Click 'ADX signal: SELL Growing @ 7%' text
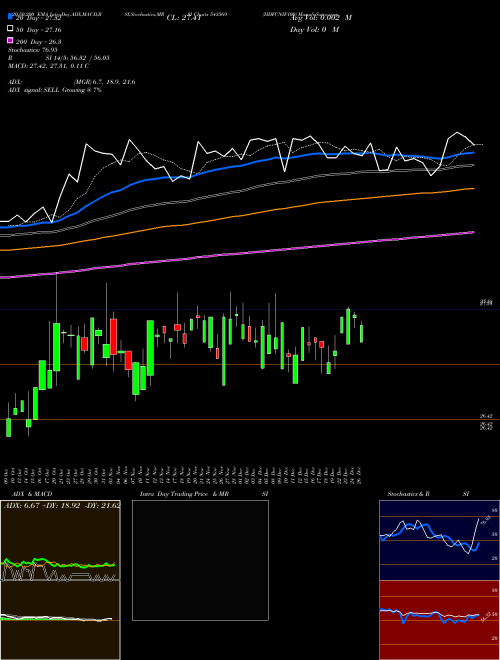Image resolution: width=500 pixels, height=660 pixels. pyautogui.click(x=55, y=90)
